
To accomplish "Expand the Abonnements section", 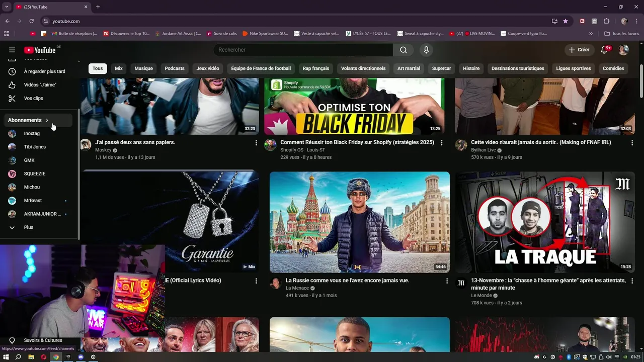I will 38,120.
